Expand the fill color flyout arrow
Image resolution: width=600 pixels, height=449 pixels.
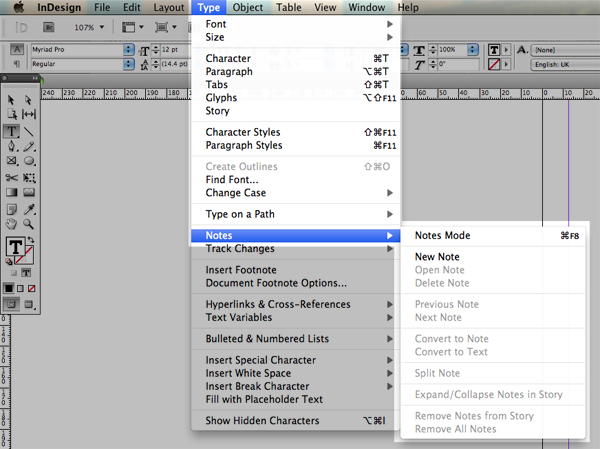[x=506, y=50]
